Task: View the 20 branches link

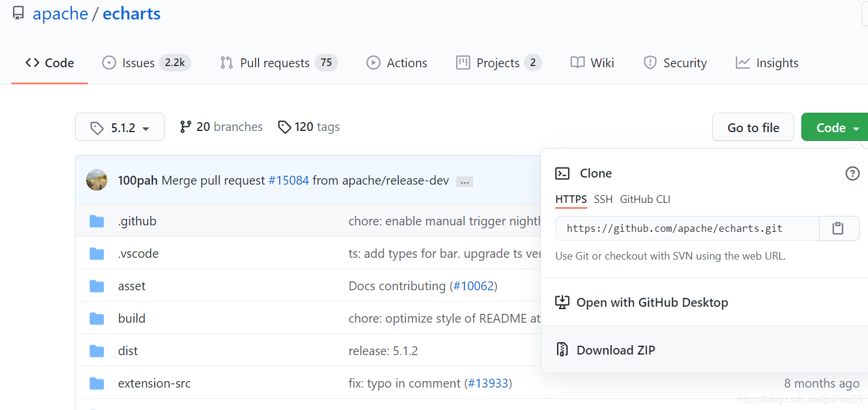Action: pos(221,127)
